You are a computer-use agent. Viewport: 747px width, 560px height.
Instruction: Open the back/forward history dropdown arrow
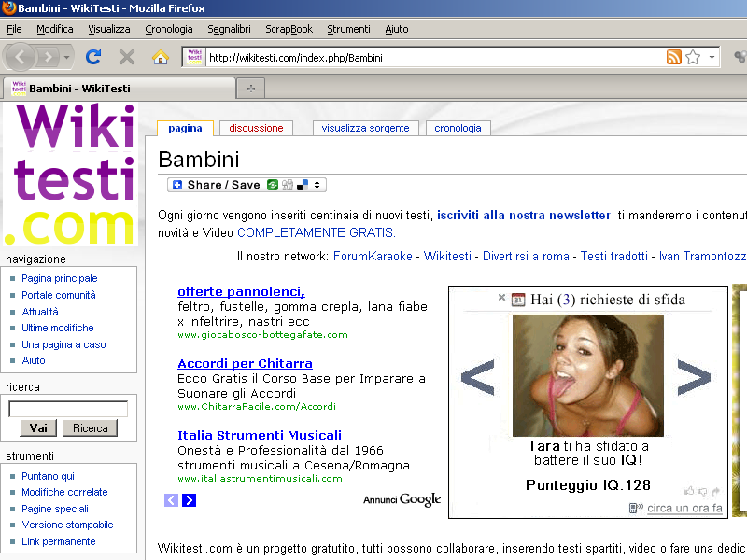(x=66, y=58)
